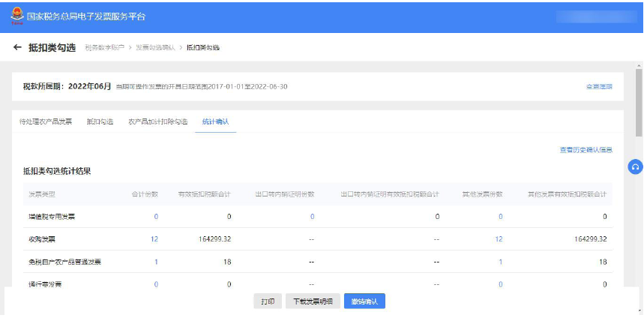The height and width of the screenshot is (321, 644).
Task: Open 收购发票 合计份数 value 12
Action: click(154, 239)
